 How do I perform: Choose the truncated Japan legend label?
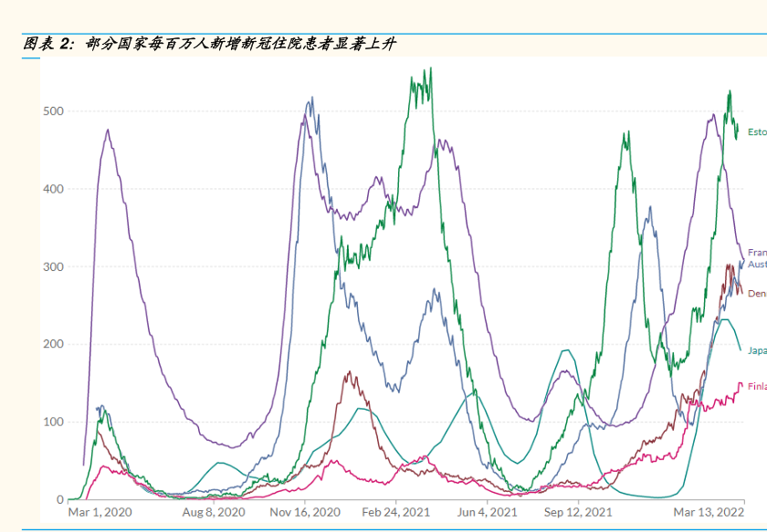click(x=757, y=350)
